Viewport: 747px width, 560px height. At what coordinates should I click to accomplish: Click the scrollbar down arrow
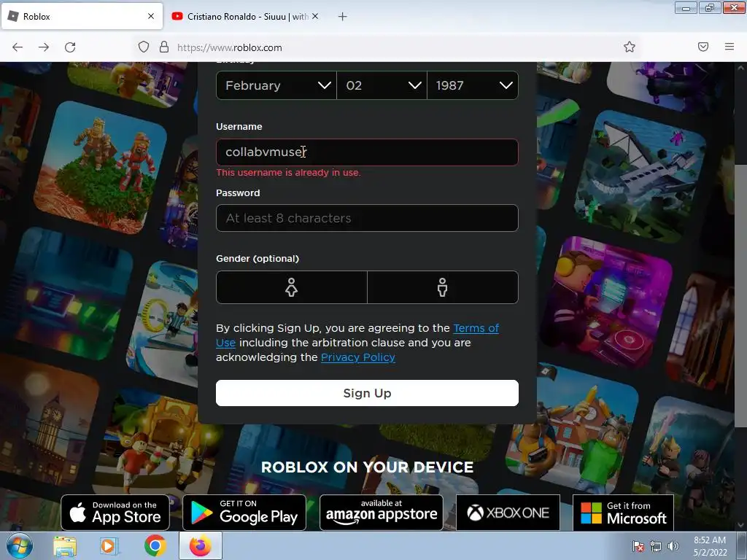741,525
